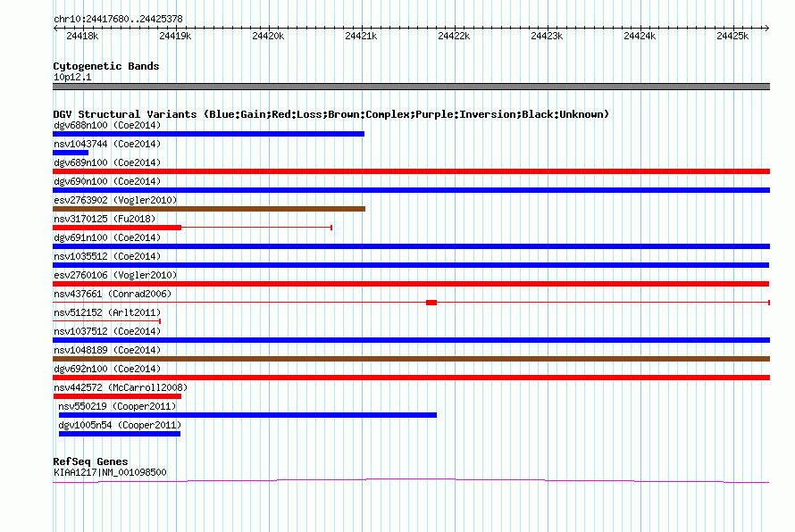
Task: Click the Cytogenetic Bands track title
Action: click(x=106, y=66)
